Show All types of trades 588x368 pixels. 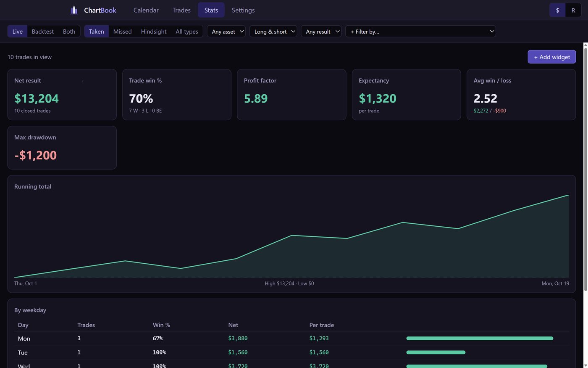(187, 32)
